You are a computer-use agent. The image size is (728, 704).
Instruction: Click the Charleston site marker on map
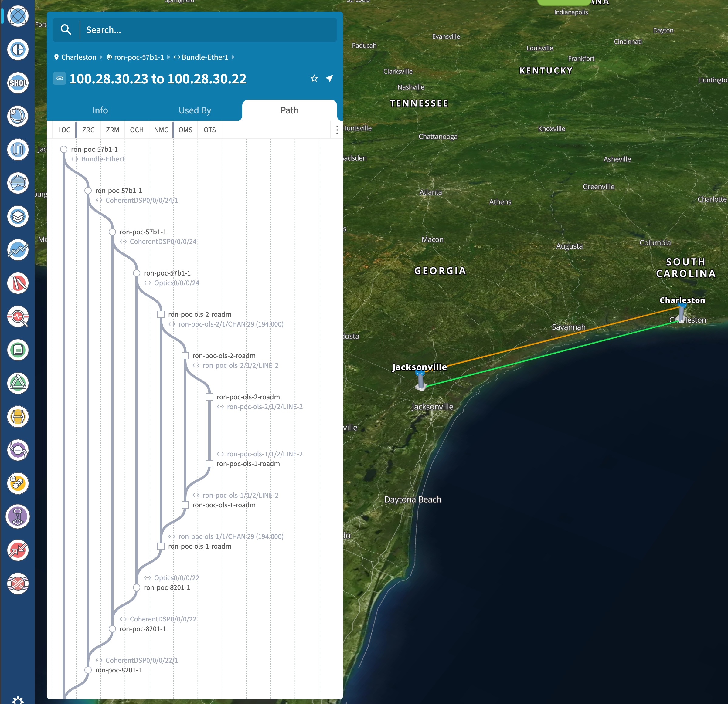click(x=682, y=313)
